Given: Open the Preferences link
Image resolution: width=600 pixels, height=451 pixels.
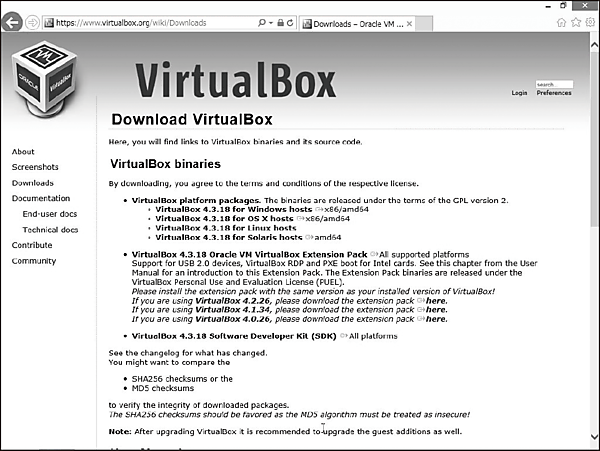Looking at the screenshot, I should point(554,93).
